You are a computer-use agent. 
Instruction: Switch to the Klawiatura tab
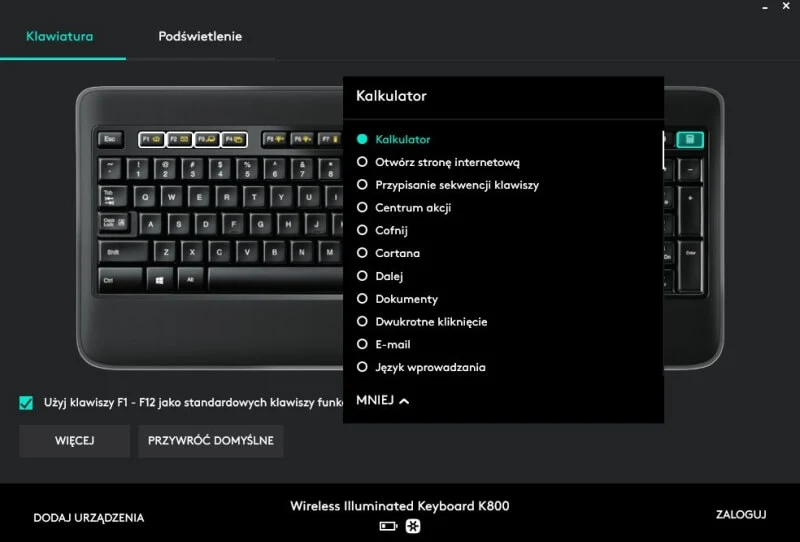pos(60,36)
